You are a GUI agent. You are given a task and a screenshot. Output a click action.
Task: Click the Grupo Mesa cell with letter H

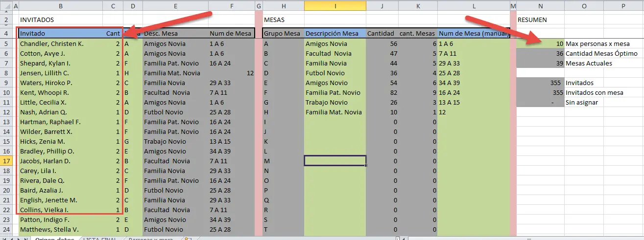[283, 112]
